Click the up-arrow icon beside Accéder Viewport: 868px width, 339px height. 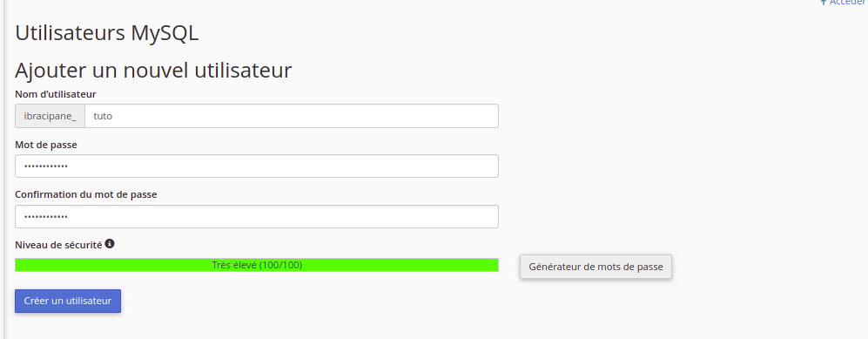click(x=823, y=3)
